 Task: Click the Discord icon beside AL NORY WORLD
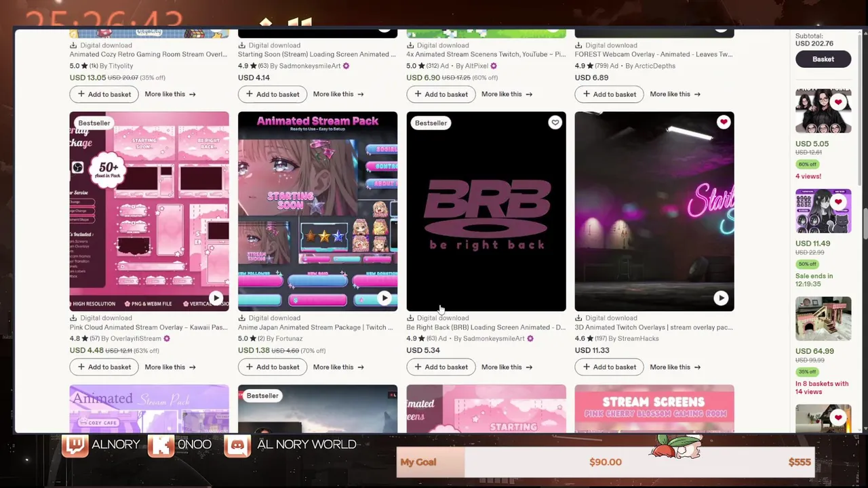(x=237, y=445)
